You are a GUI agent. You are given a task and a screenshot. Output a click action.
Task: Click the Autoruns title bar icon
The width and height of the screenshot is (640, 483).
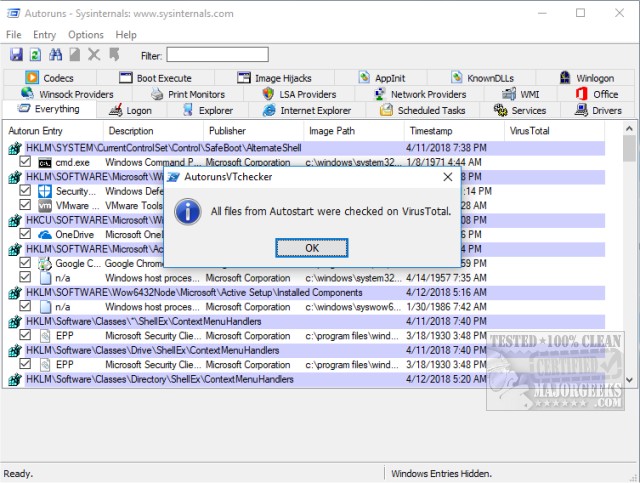(13, 13)
